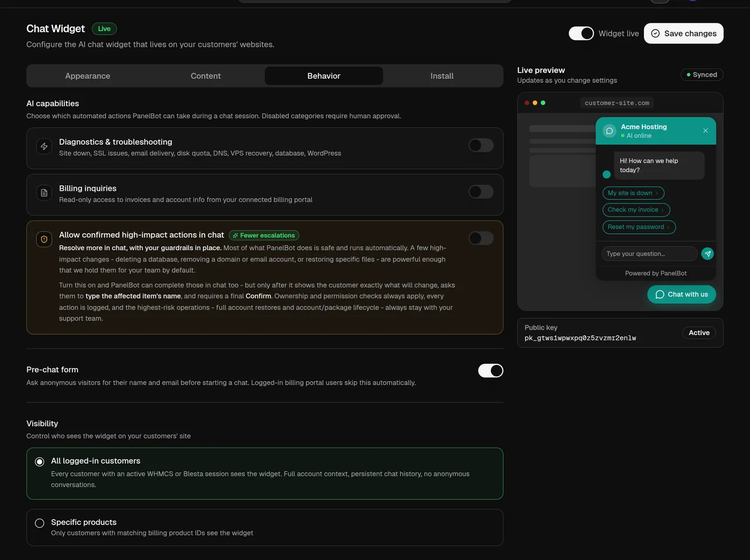Click the red traffic light dot in preview
Screen dimensions: 750x560
coord(527,103)
